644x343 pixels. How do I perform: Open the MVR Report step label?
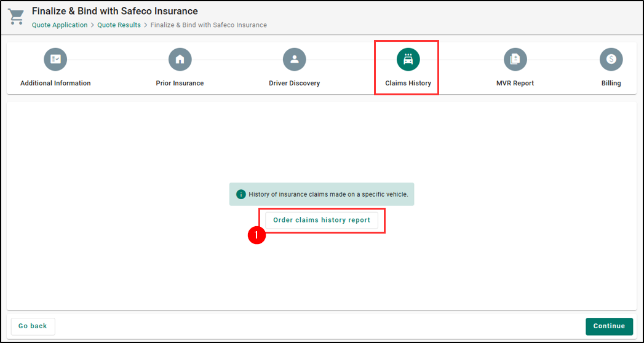point(515,83)
